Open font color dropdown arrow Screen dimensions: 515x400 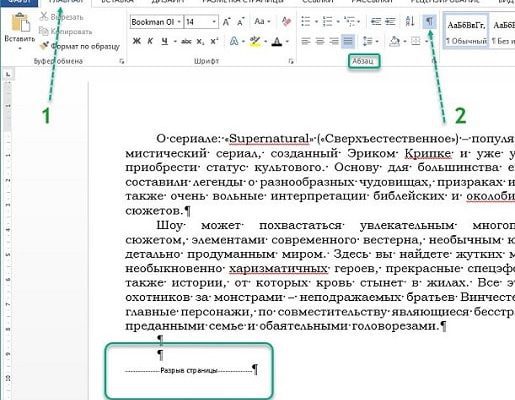pos(287,42)
